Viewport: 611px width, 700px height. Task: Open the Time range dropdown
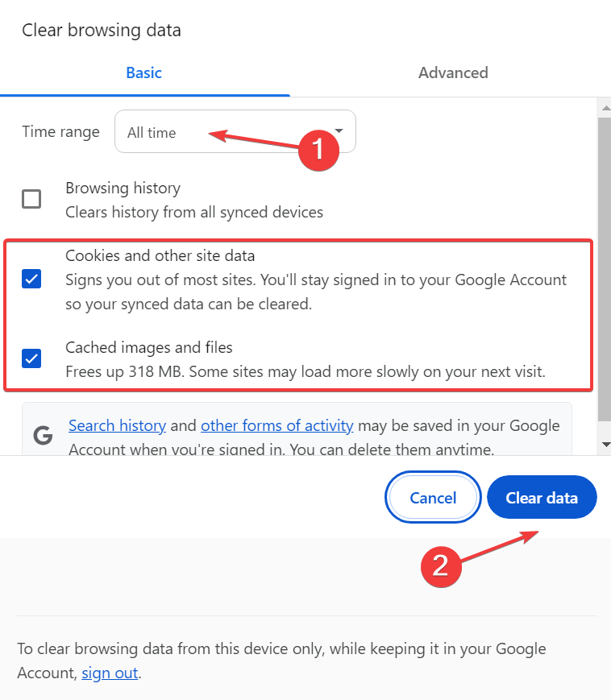tap(235, 131)
